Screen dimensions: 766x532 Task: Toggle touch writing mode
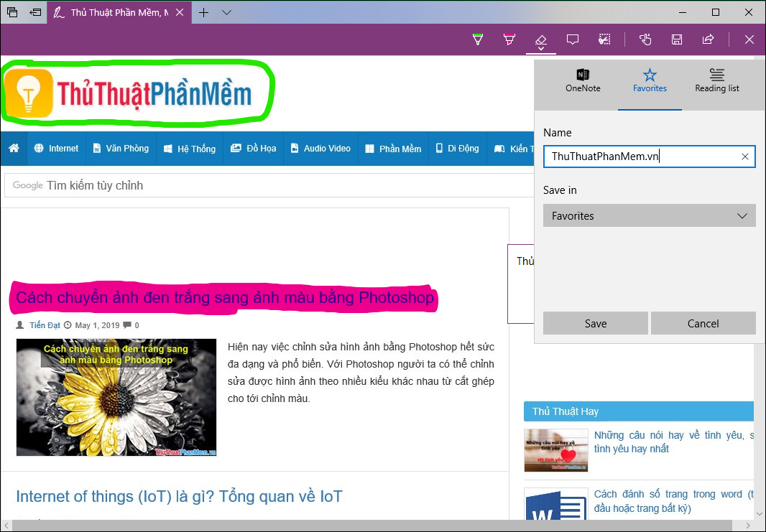click(x=645, y=39)
